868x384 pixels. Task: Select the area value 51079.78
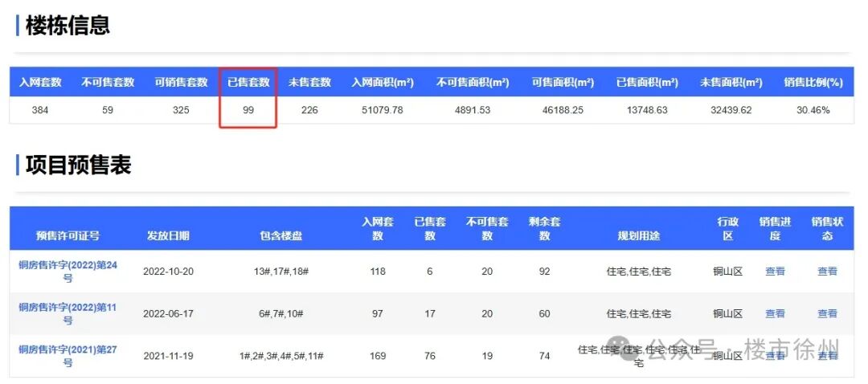(x=383, y=110)
